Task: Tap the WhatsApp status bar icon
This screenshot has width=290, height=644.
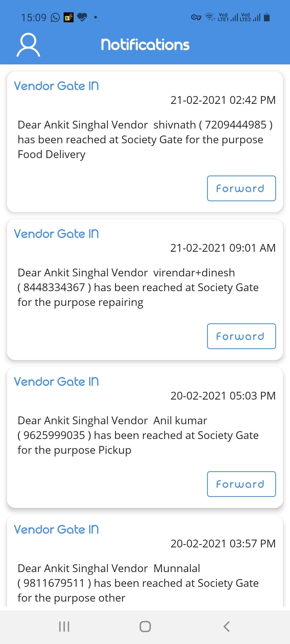Action: [55, 18]
